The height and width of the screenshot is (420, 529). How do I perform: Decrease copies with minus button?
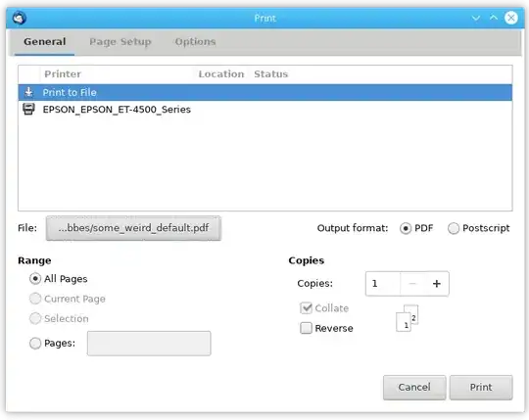[412, 284]
